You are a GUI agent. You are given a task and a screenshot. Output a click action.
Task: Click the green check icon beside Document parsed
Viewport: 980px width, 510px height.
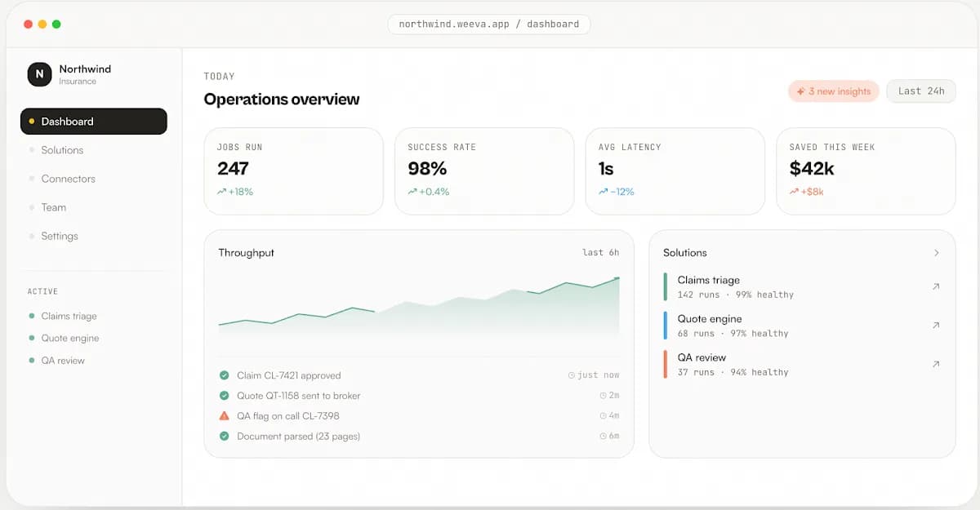(x=225, y=436)
